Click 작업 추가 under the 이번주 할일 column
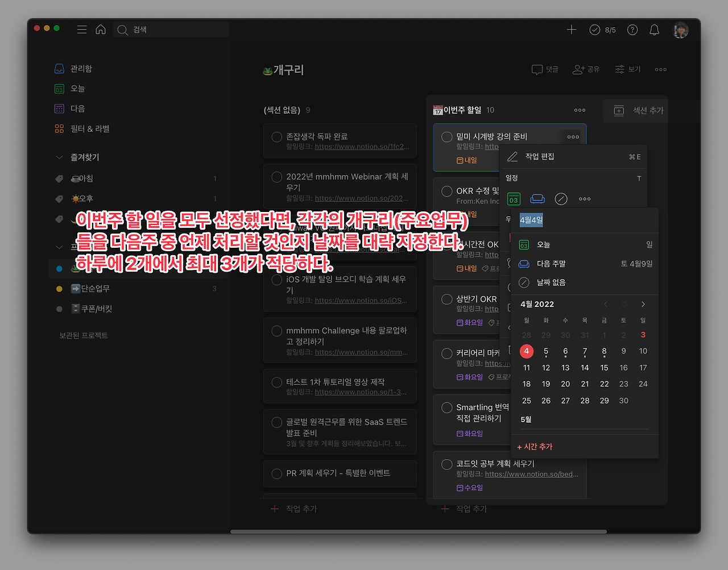This screenshot has width=728, height=570. coord(464,509)
